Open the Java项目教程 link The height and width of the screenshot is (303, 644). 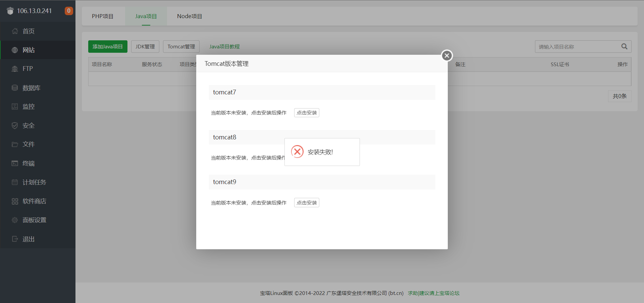coord(224,47)
